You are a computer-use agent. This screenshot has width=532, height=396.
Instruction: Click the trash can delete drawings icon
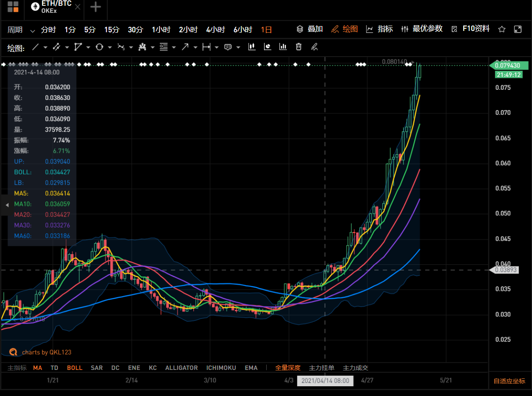pyautogui.click(x=298, y=47)
